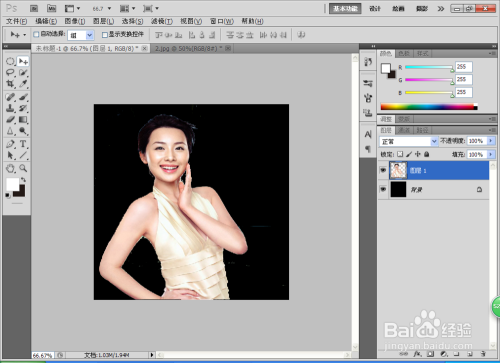
Task: Switch to the 通道 channels tab
Action: click(x=404, y=130)
